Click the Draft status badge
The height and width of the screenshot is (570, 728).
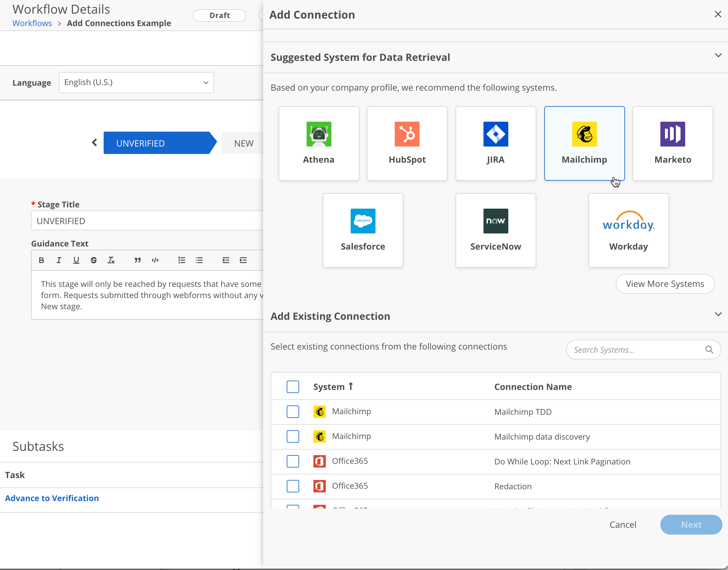coord(219,15)
